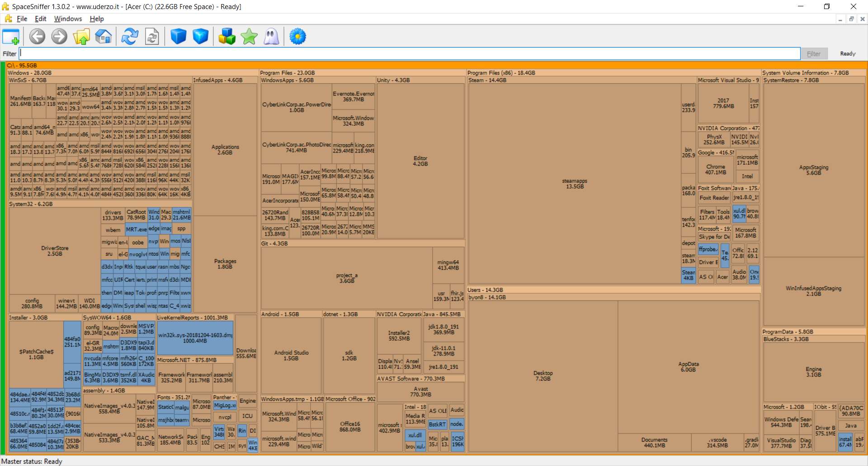
Task: Select the $PatchCache$ 1.1GB block
Action: (x=36, y=354)
